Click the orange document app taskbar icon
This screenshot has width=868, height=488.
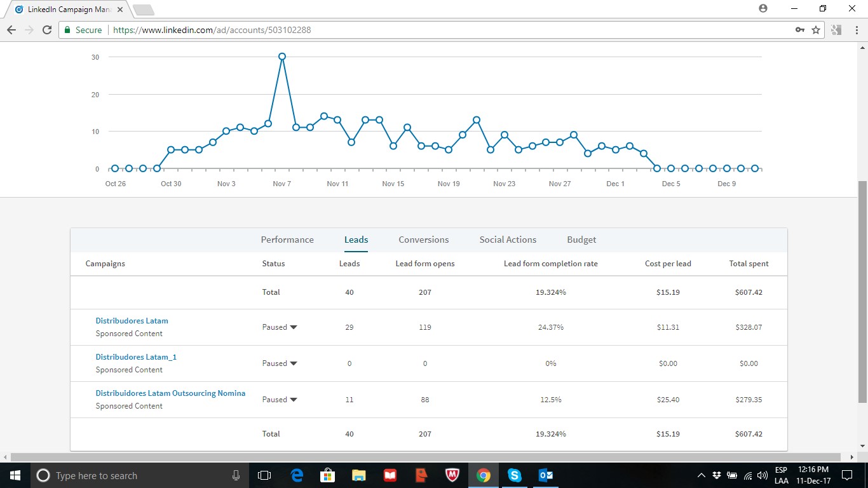click(421, 475)
